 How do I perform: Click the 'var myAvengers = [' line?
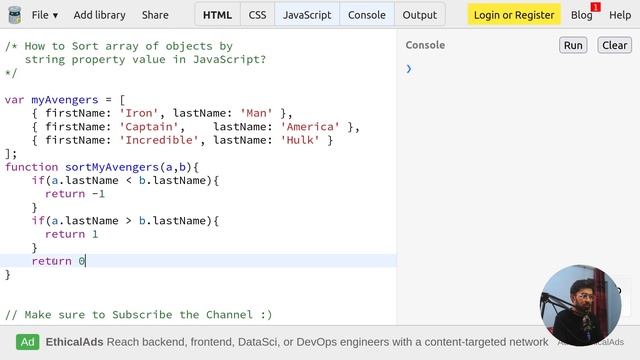65,100
